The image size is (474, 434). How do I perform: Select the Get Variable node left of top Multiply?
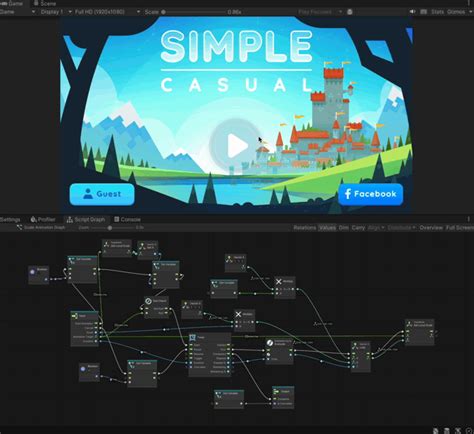[224, 288]
